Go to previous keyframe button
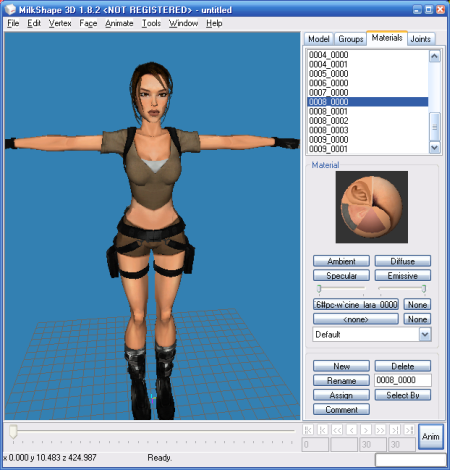 [322, 430]
